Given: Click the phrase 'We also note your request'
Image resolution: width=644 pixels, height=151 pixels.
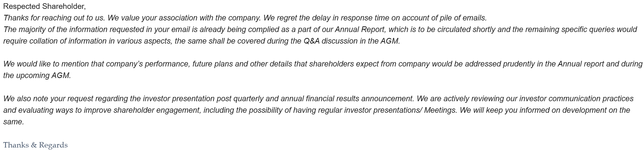Looking at the screenshot, I should (48, 99).
